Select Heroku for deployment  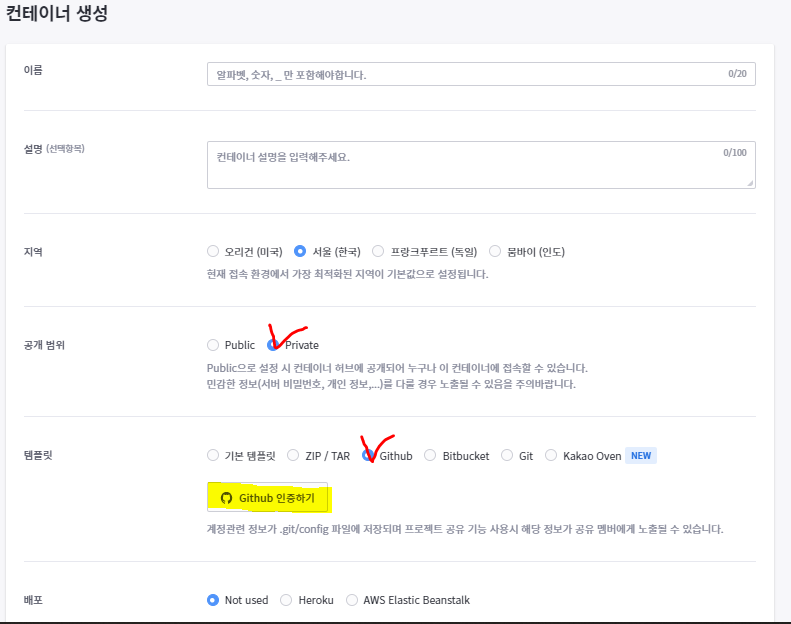coord(286,600)
